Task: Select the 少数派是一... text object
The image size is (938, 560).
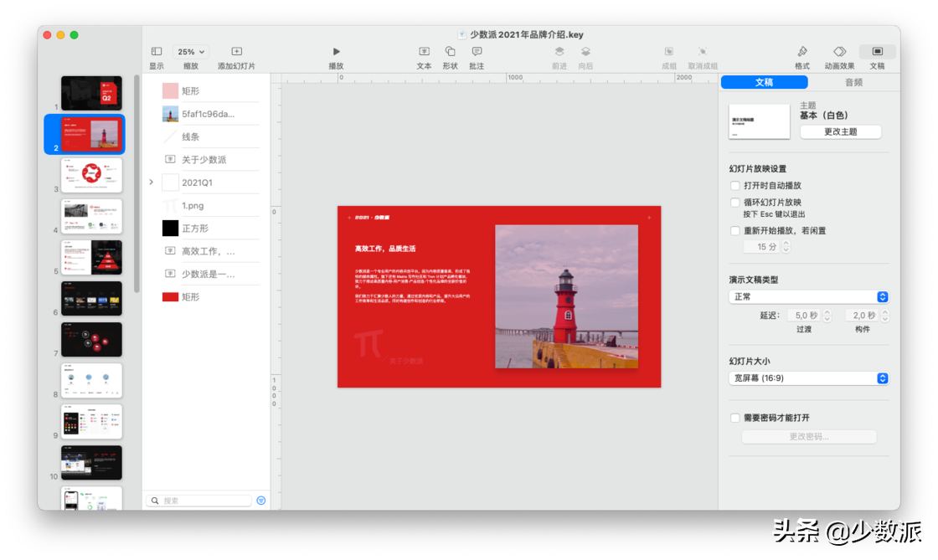Action: [210, 275]
